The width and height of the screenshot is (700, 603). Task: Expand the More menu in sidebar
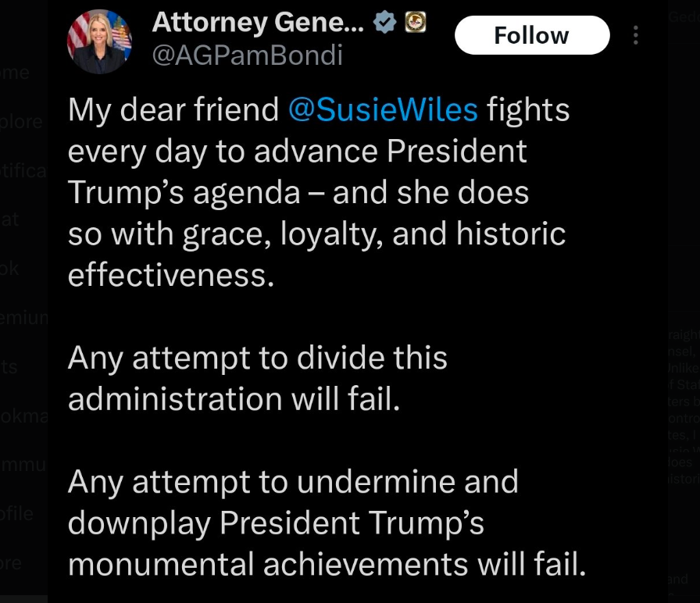(12, 562)
